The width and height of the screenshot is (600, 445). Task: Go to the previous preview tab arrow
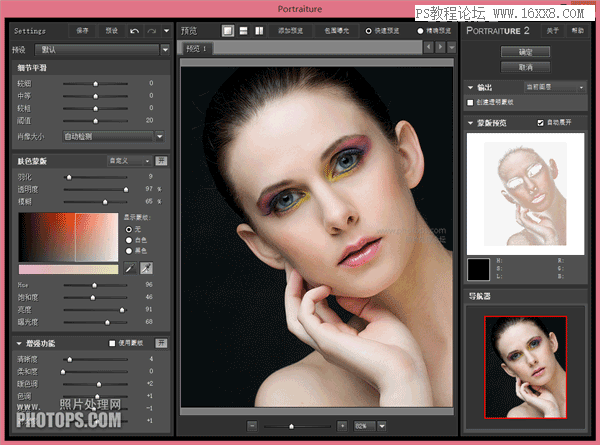tap(429, 47)
